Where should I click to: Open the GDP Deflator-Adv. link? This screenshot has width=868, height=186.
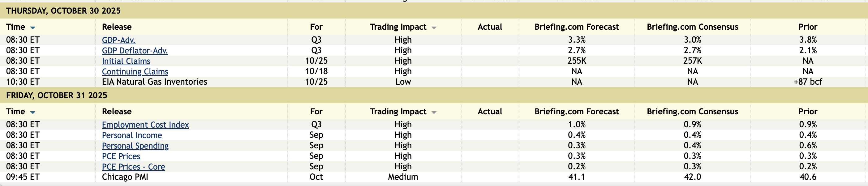coord(135,50)
